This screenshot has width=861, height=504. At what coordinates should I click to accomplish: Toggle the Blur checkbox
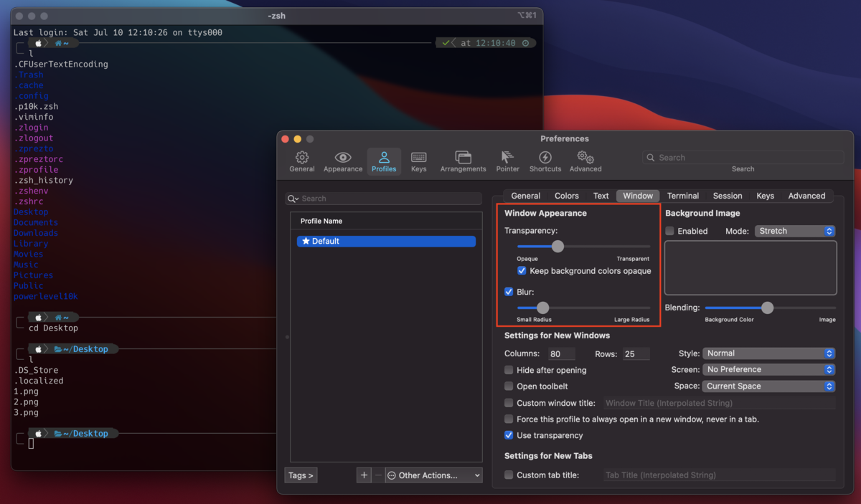click(509, 292)
